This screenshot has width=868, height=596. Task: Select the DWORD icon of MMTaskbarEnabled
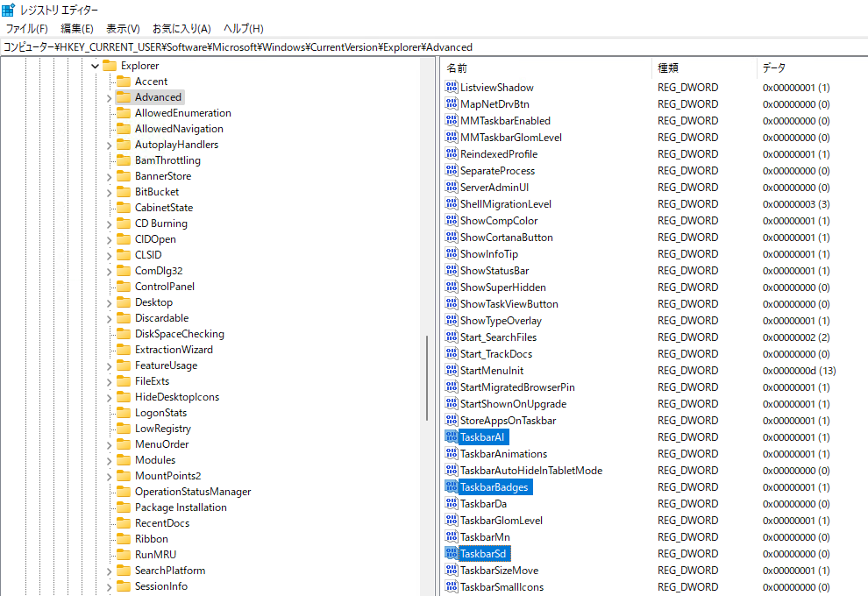pos(452,120)
